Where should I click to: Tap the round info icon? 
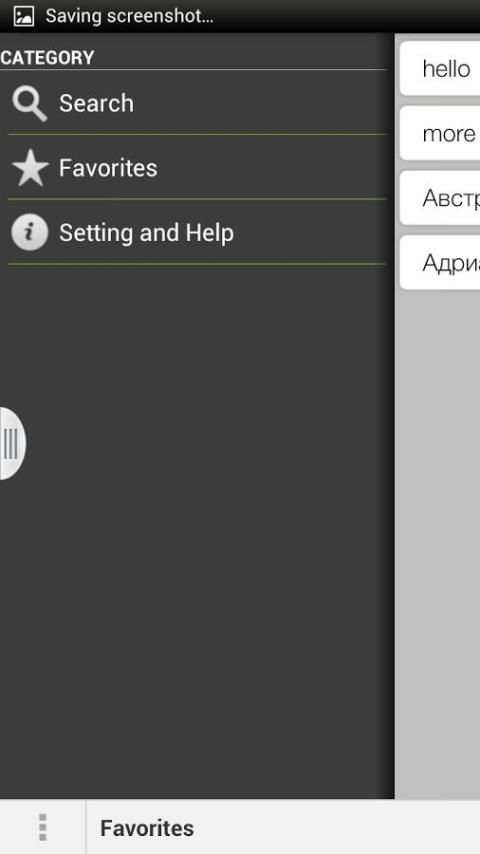tap(29, 233)
